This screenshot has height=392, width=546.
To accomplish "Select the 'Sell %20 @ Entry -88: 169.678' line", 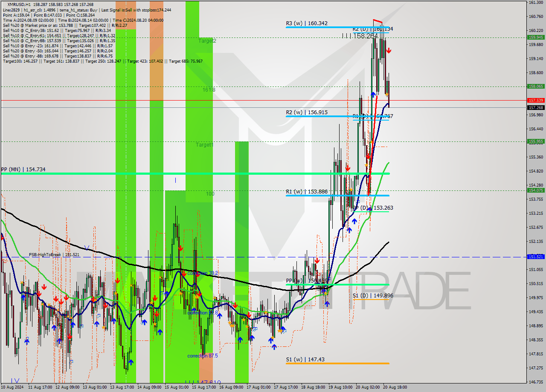I will pos(58,56).
